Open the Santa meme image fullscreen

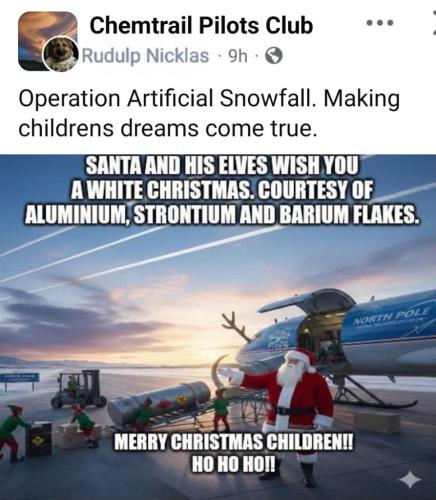tap(218, 327)
